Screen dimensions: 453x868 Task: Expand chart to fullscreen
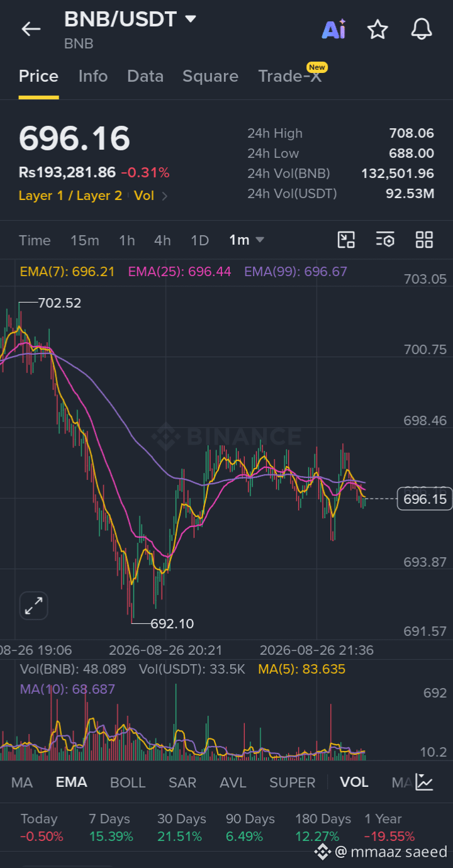coord(33,606)
